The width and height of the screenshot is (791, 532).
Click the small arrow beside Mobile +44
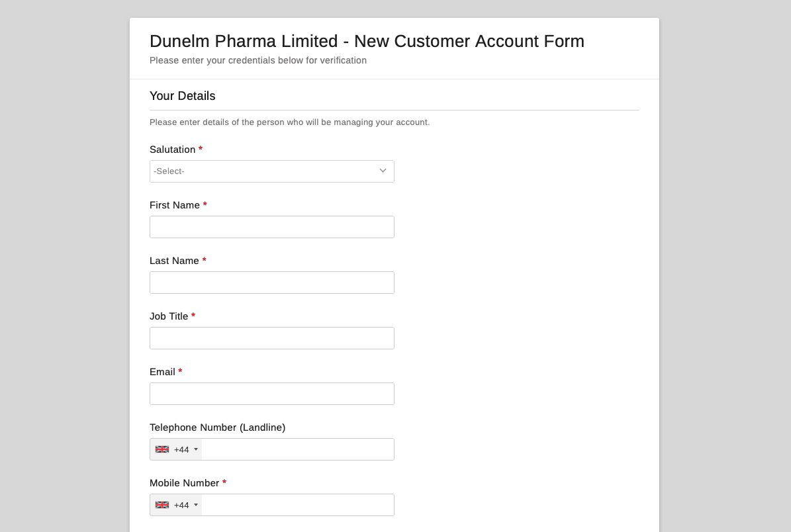196,506
